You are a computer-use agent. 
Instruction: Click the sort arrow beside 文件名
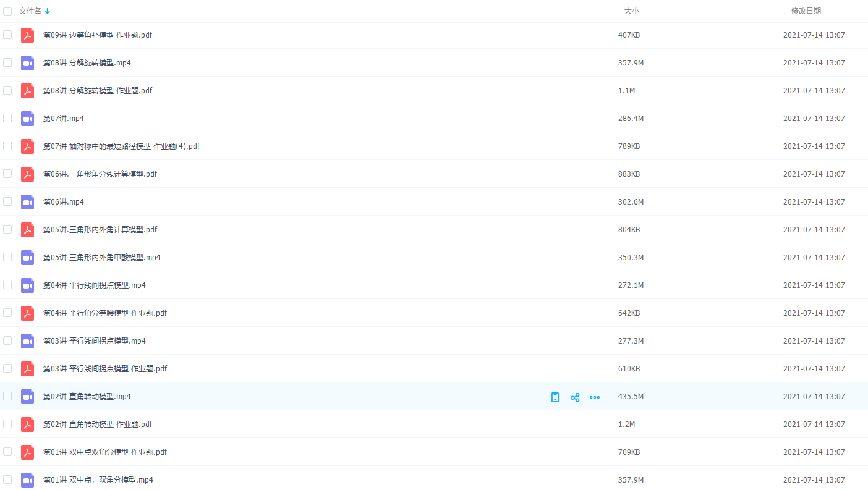click(x=48, y=11)
